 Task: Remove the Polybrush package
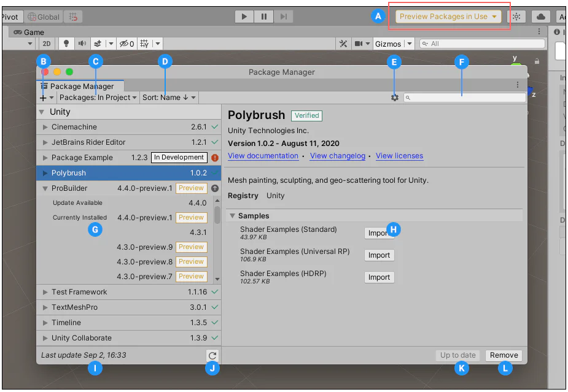(x=504, y=355)
